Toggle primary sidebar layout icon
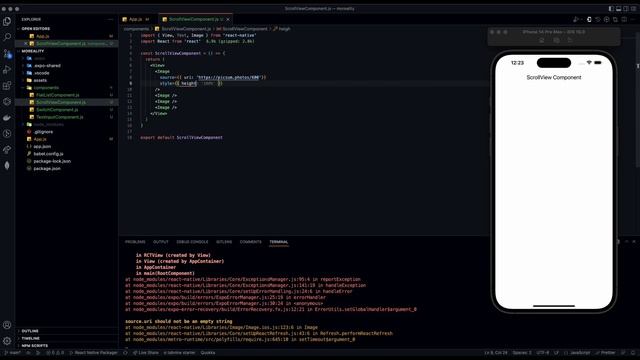The image size is (640, 360). (x=611, y=9)
